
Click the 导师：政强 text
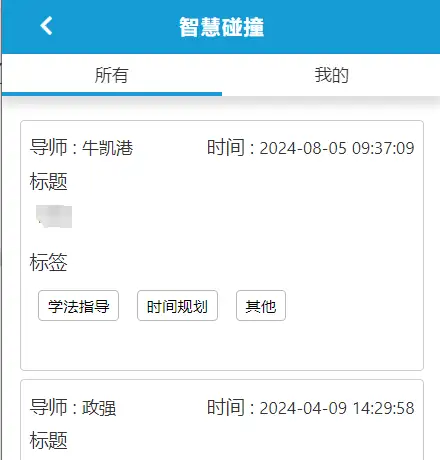(73, 407)
